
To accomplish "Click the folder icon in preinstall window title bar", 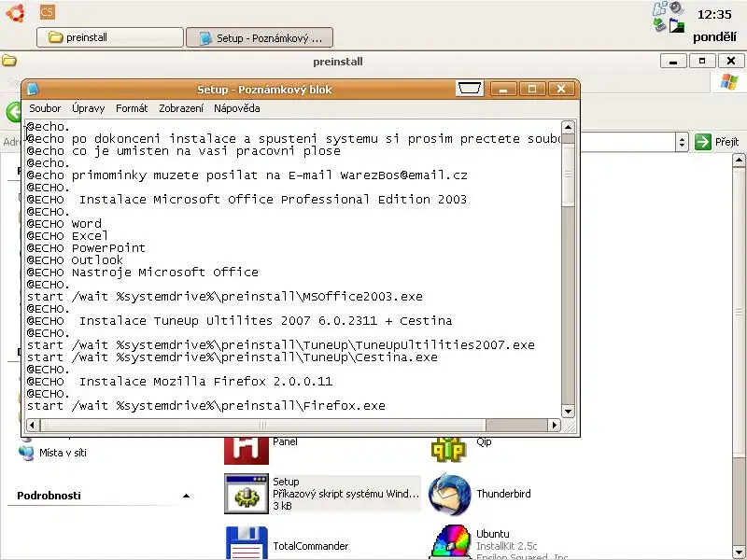I will coord(9,61).
